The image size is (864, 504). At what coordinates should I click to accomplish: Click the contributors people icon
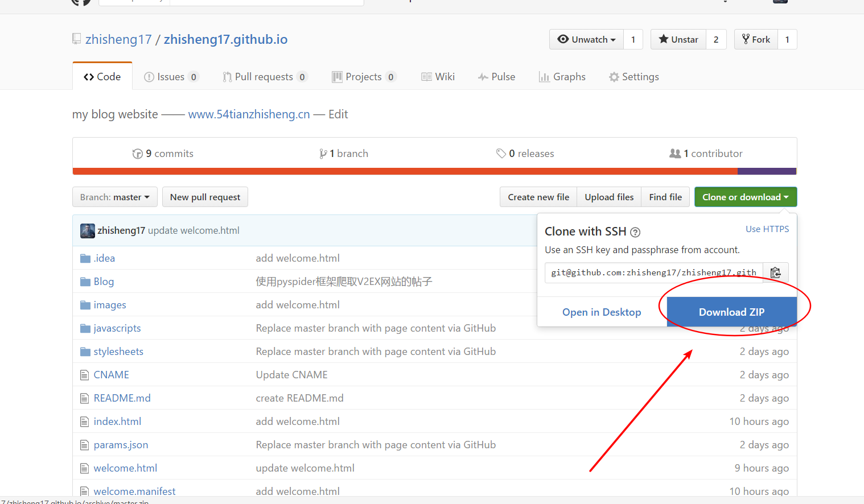675,154
